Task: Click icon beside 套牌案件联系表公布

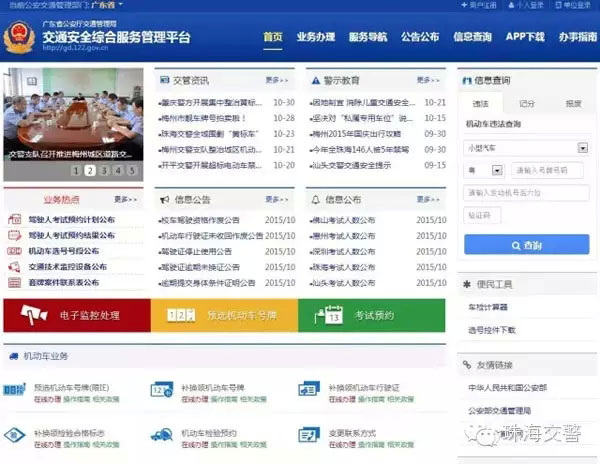Action: (15, 283)
